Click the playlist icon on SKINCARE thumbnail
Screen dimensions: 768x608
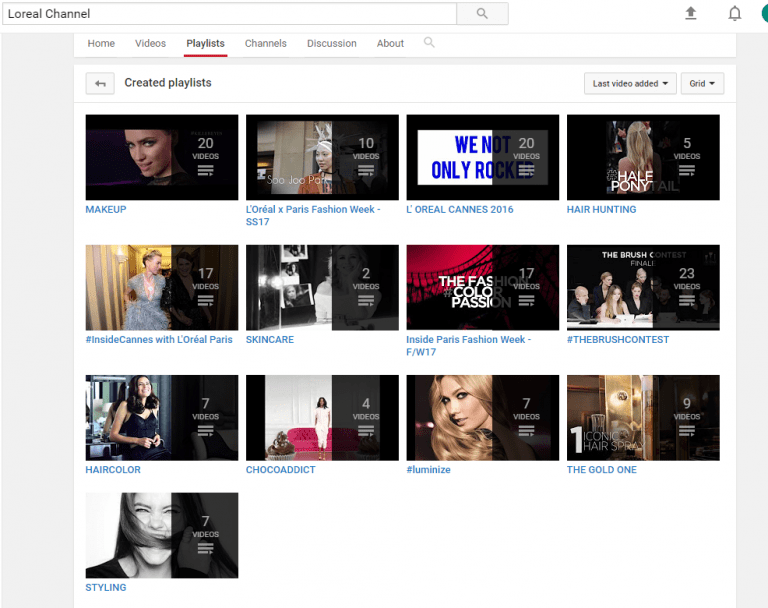click(x=366, y=301)
